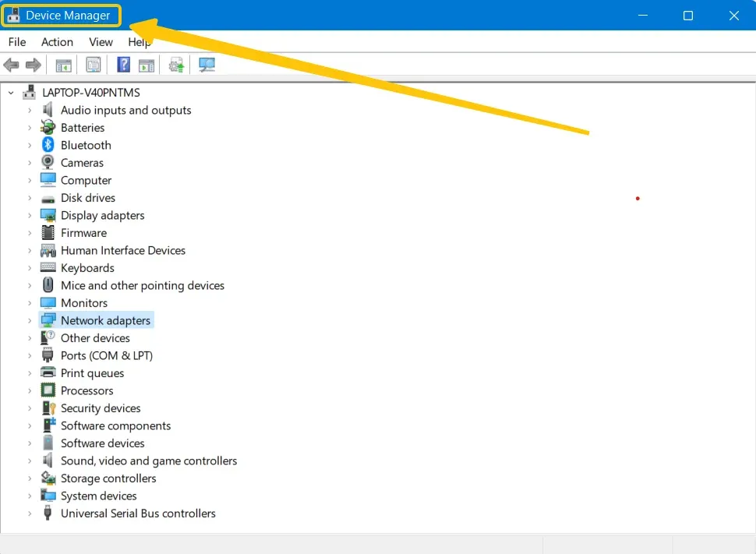Click the Bluetooth category icon
756x554 pixels.
48,145
